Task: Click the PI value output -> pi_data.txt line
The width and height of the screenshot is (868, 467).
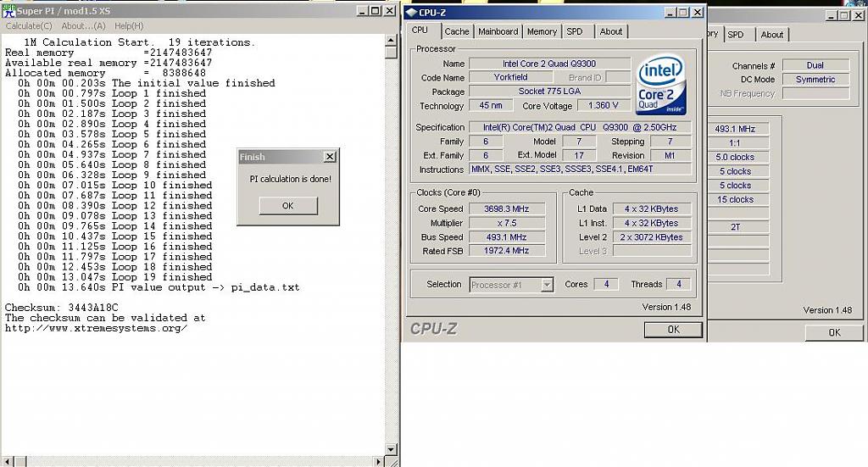Action: tap(159, 287)
